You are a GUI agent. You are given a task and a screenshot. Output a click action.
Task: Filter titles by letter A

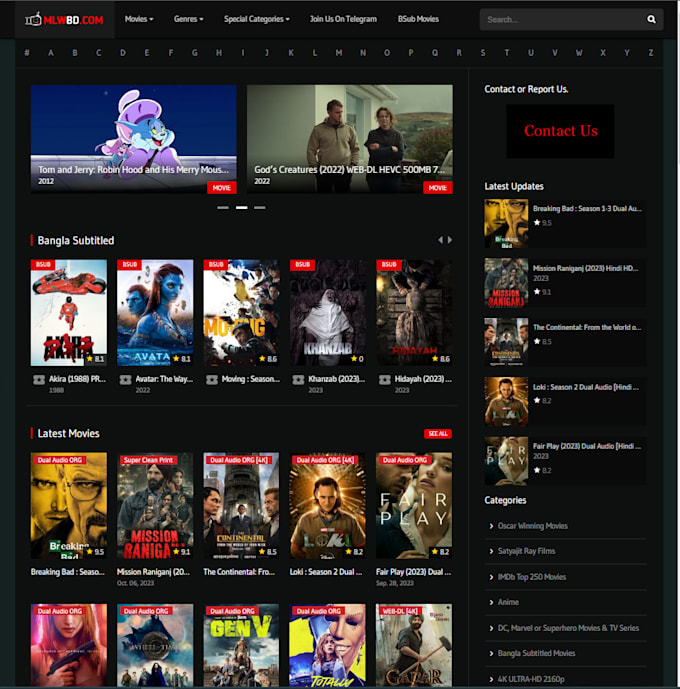(51, 53)
